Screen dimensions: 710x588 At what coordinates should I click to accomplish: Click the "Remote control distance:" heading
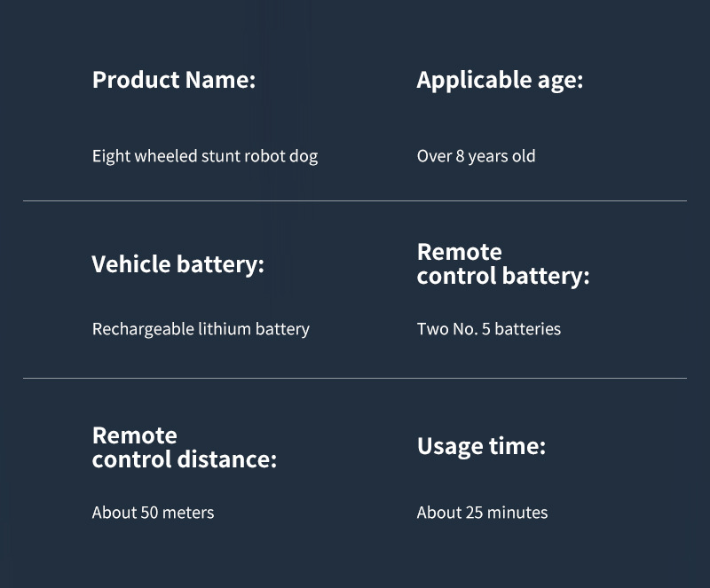point(184,447)
